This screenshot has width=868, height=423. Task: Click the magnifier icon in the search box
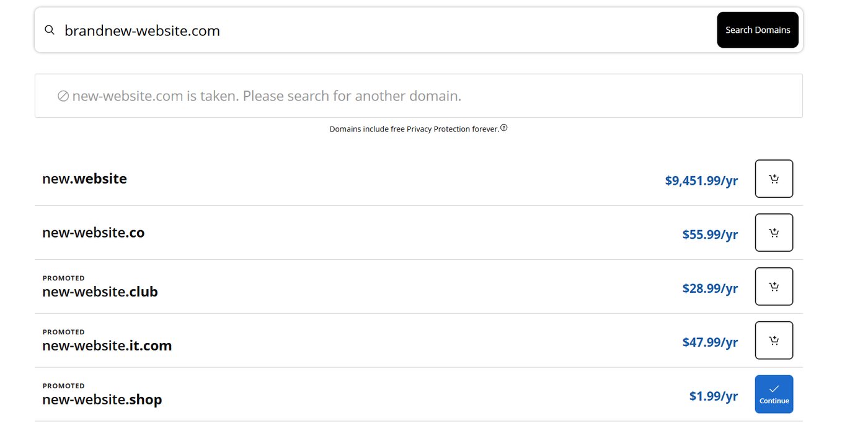tap(50, 30)
